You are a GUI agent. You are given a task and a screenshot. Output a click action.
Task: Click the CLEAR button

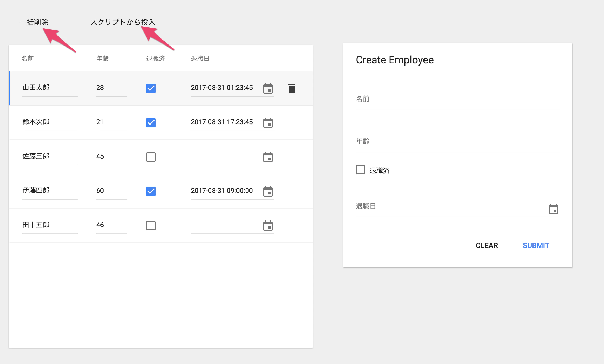[x=487, y=245]
